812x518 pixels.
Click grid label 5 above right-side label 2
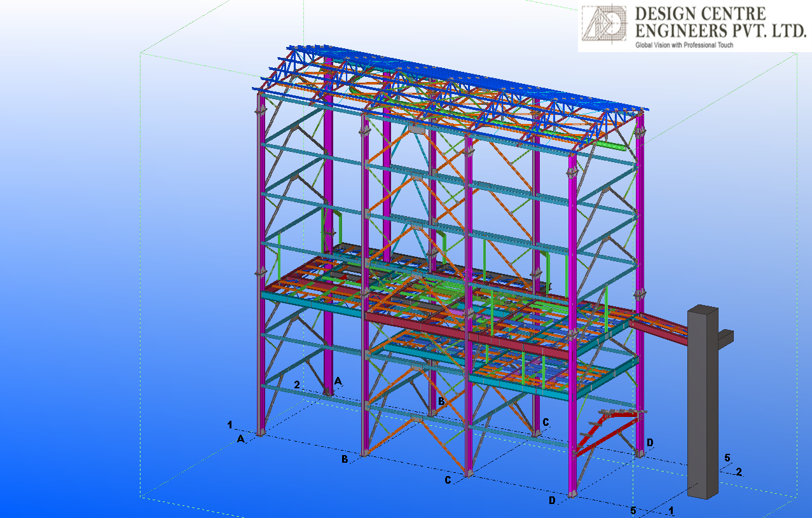pyautogui.click(x=728, y=457)
